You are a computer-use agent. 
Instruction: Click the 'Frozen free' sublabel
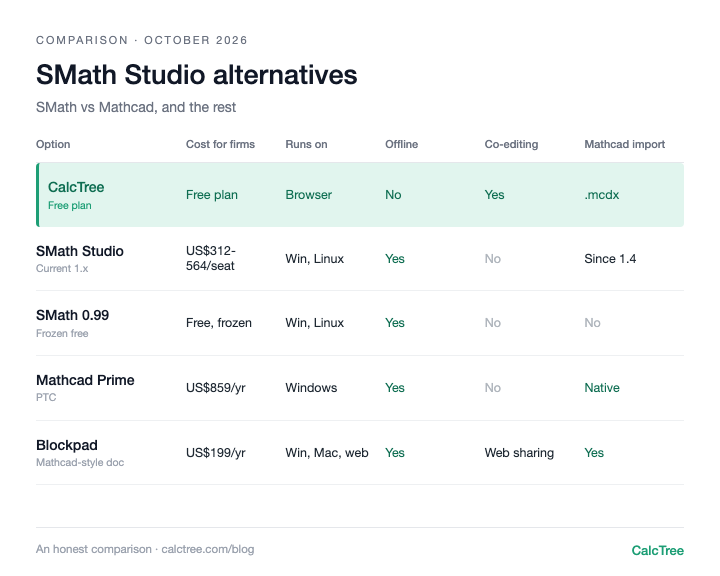(x=62, y=333)
